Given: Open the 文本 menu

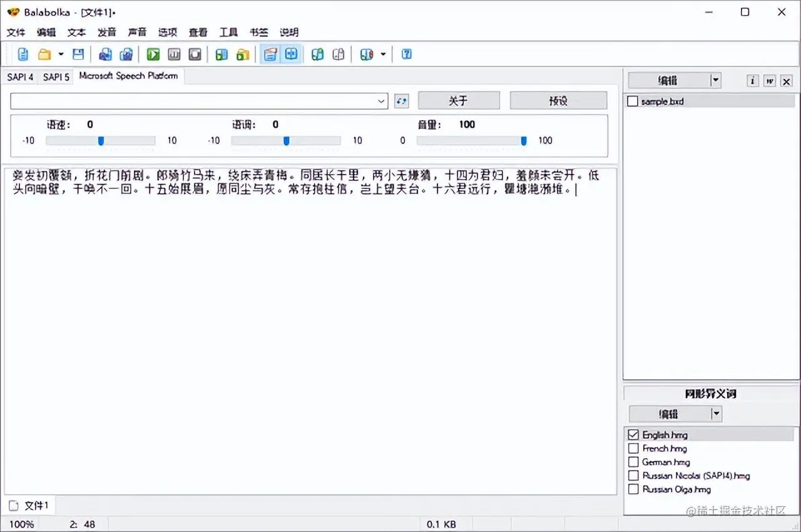Looking at the screenshot, I should click(76, 32).
